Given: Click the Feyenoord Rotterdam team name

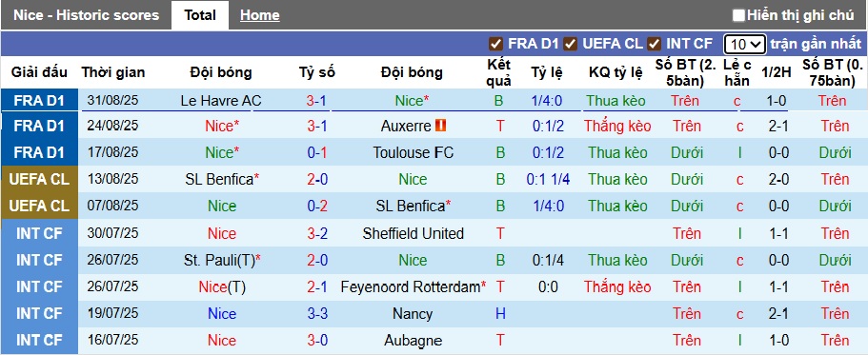Looking at the screenshot, I should point(411,287).
